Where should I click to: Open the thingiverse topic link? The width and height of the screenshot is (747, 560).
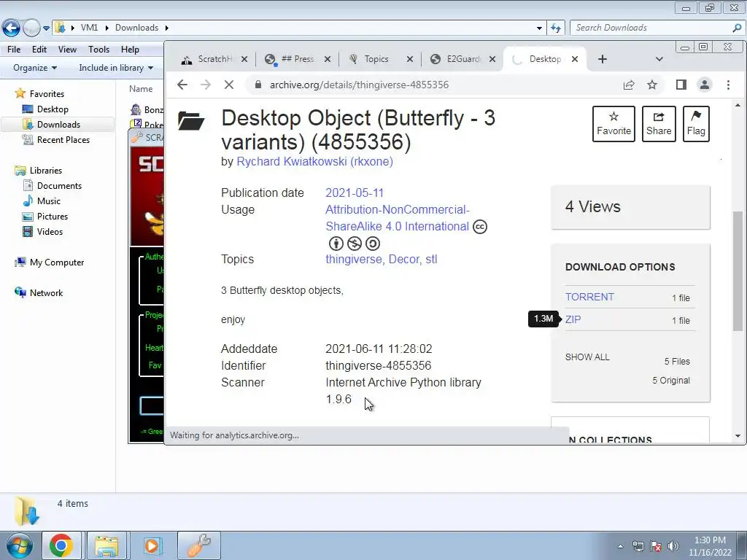[x=354, y=260]
